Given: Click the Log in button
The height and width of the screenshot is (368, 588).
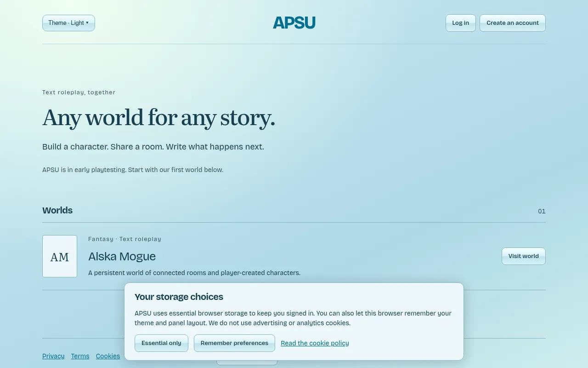Looking at the screenshot, I should click(x=460, y=23).
